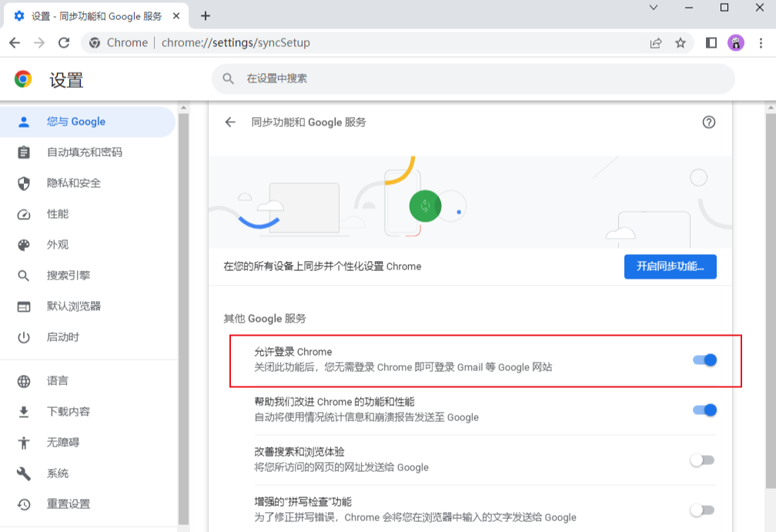The width and height of the screenshot is (776, 532).
Task: Click the main page vertical scrollbar
Action: pos(771,301)
